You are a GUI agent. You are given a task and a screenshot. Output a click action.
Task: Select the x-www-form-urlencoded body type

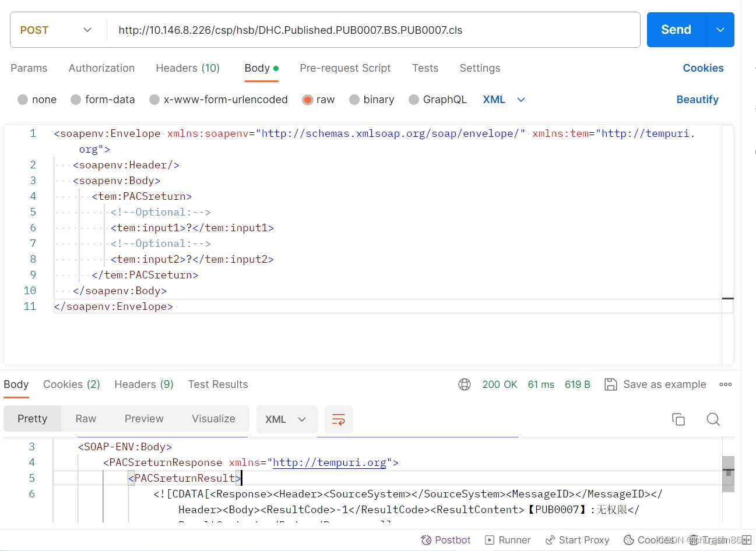219,100
